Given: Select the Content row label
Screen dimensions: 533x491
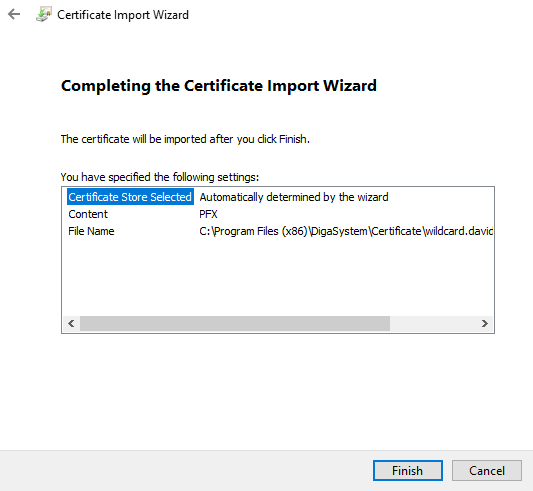Looking at the screenshot, I should pyautogui.click(x=88, y=214).
